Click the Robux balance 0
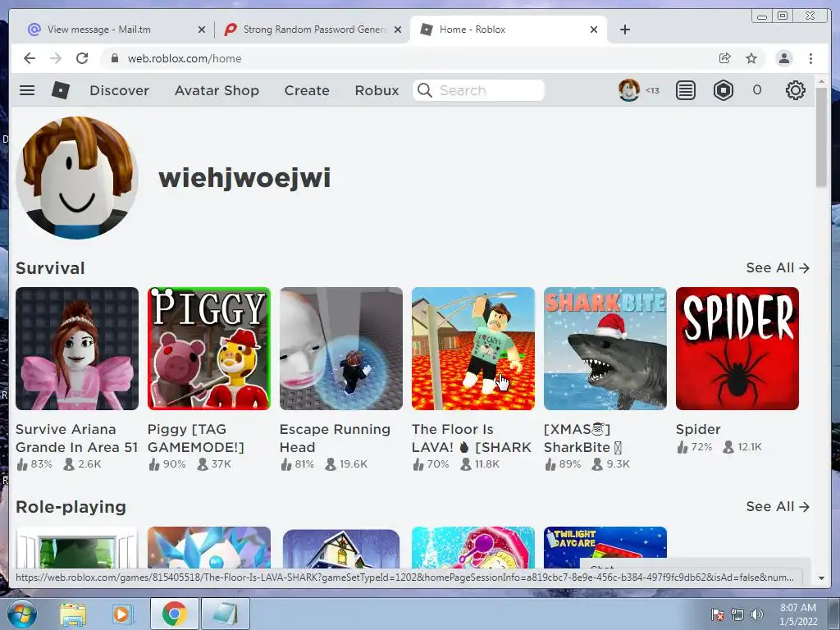This screenshot has height=630, width=840. coord(757,90)
